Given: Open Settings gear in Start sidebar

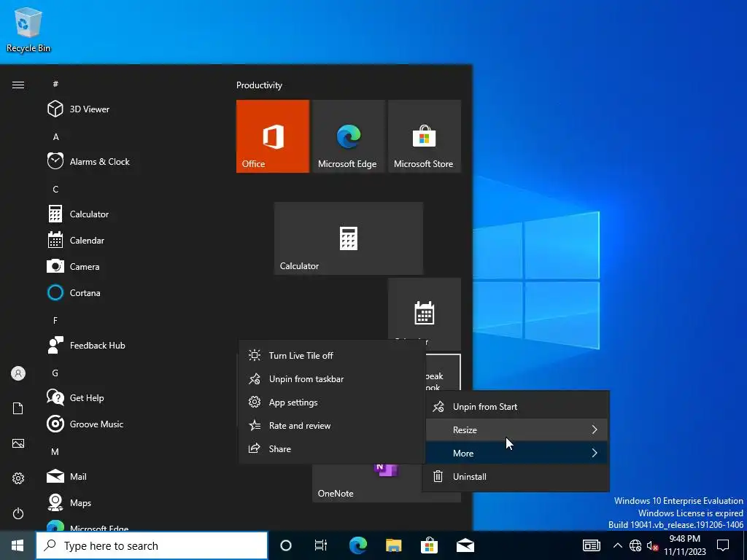Looking at the screenshot, I should point(18,478).
